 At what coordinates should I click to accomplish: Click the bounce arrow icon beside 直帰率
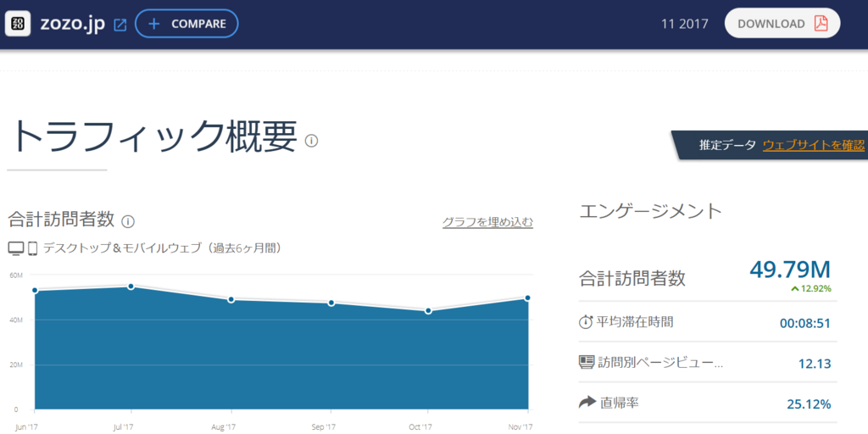[x=587, y=403]
